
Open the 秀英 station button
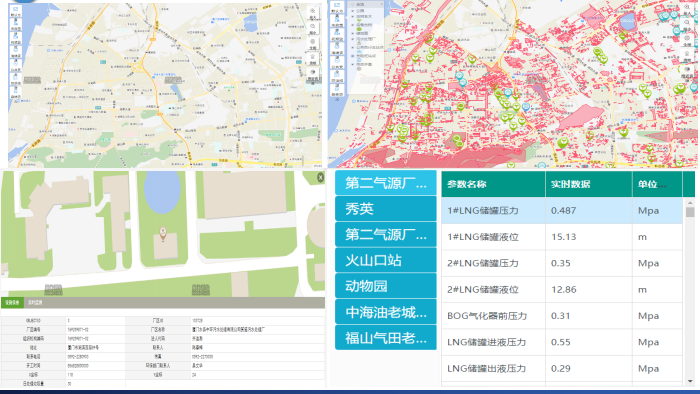386,209
